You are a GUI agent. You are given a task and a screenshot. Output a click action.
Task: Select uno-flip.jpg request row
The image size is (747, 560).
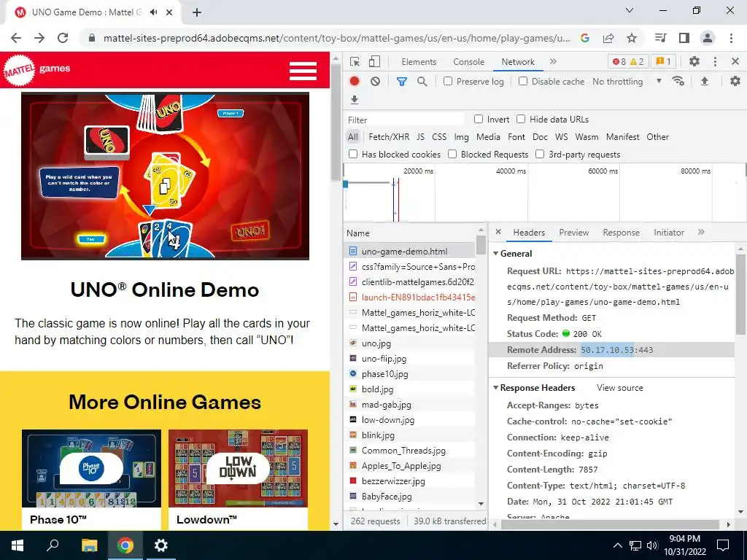click(410, 359)
